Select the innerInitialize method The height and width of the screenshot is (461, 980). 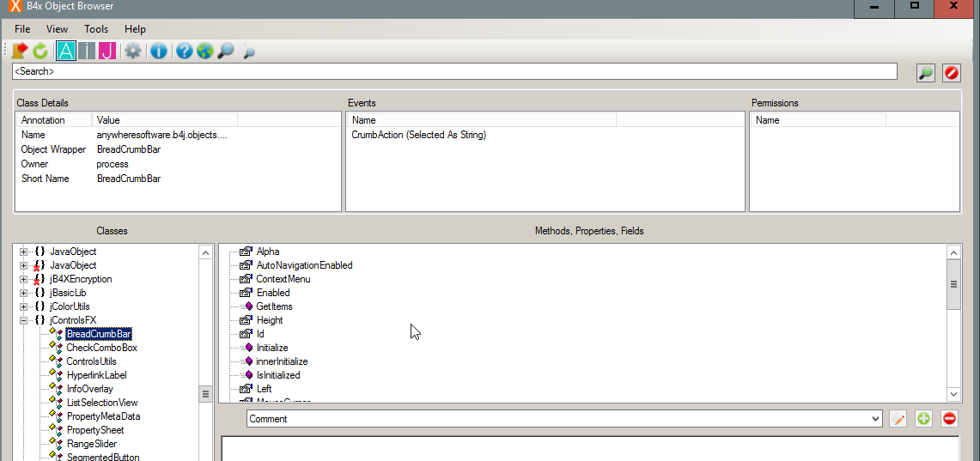282,361
